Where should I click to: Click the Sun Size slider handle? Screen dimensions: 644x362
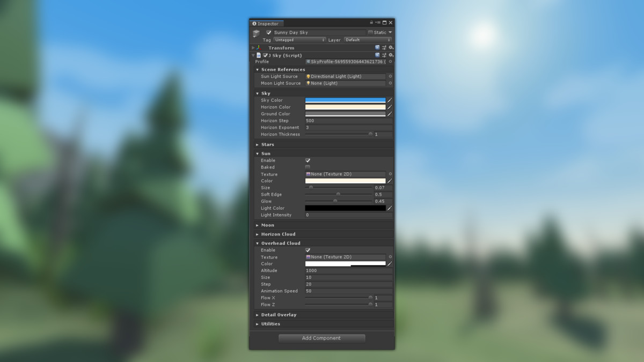[311, 188]
